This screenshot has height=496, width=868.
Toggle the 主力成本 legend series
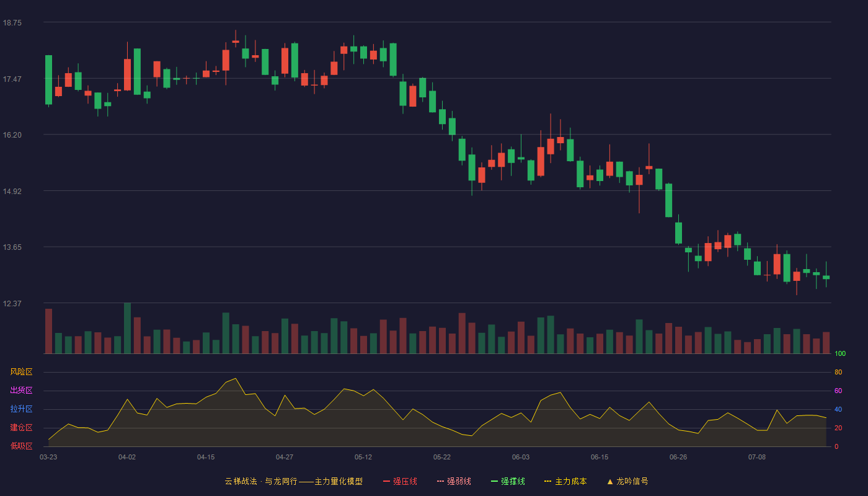pyautogui.click(x=565, y=481)
